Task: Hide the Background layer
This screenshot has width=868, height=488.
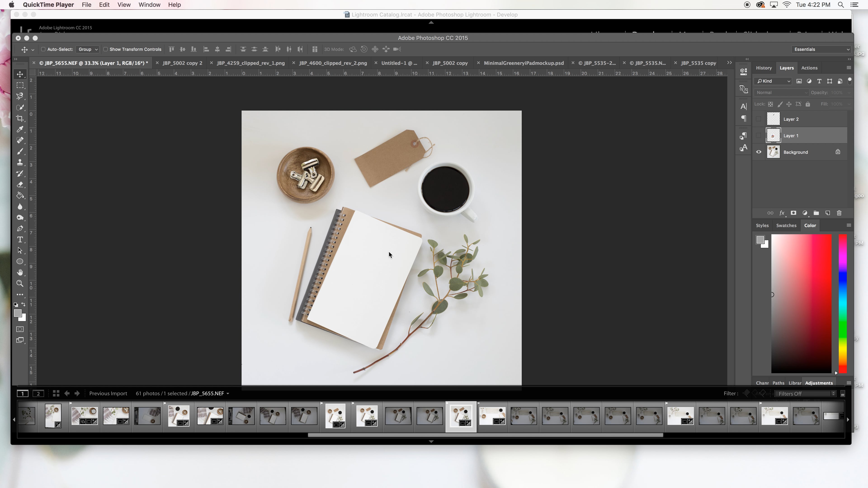Action: tap(759, 152)
